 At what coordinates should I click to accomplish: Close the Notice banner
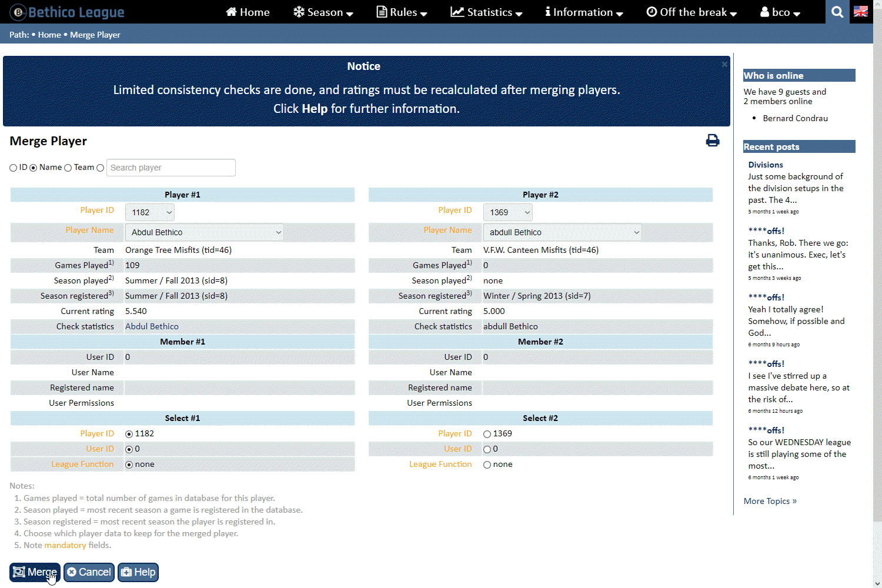click(x=724, y=65)
